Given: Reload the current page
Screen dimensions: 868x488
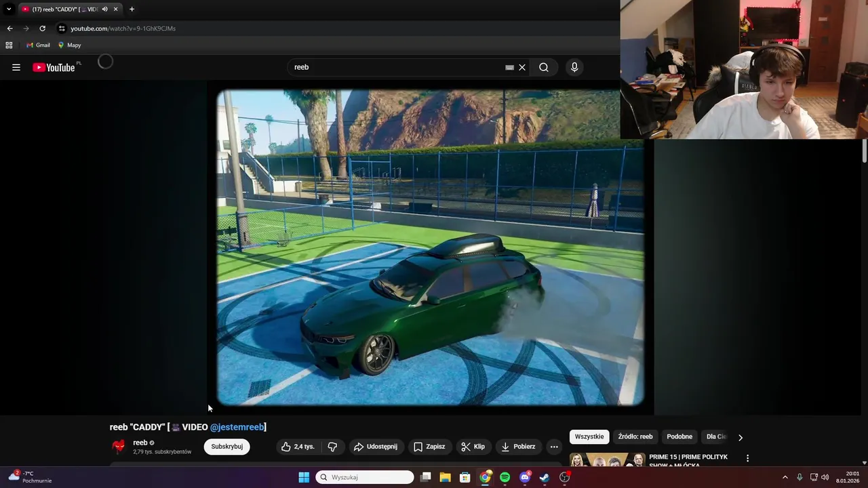Looking at the screenshot, I should click(42, 28).
